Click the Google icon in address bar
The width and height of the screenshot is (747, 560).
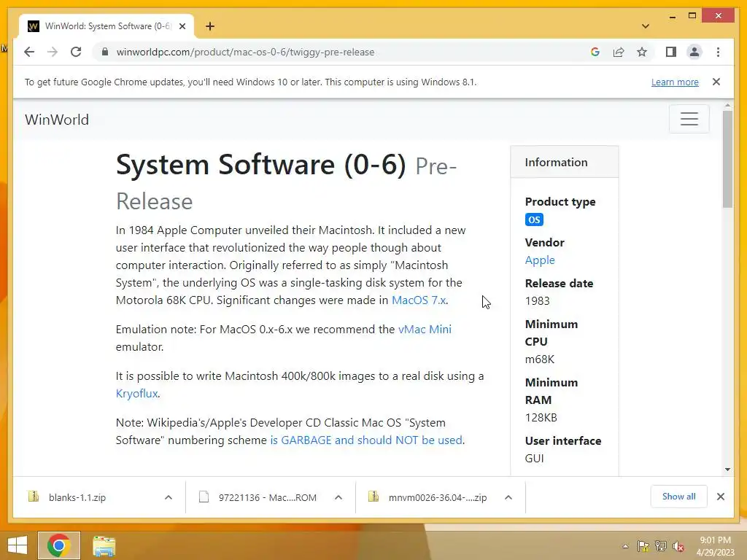point(595,52)
